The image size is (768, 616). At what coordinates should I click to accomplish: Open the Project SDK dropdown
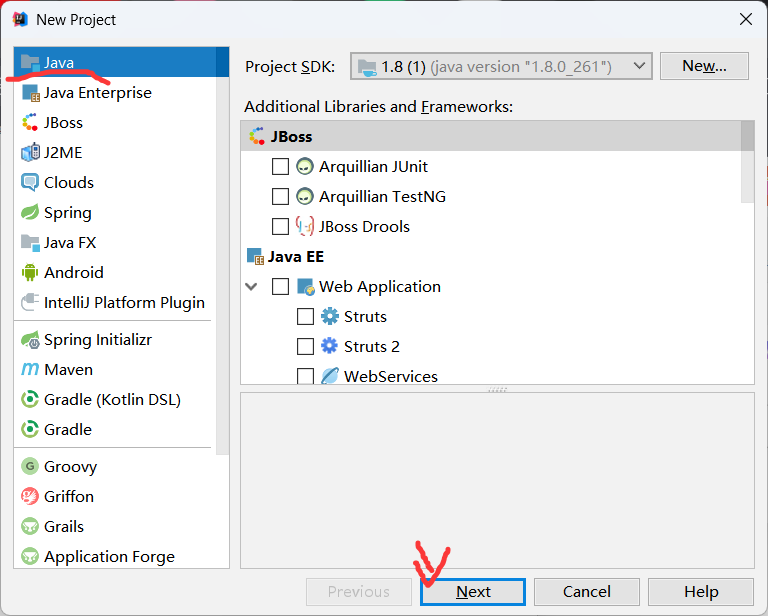coord(501,66)
